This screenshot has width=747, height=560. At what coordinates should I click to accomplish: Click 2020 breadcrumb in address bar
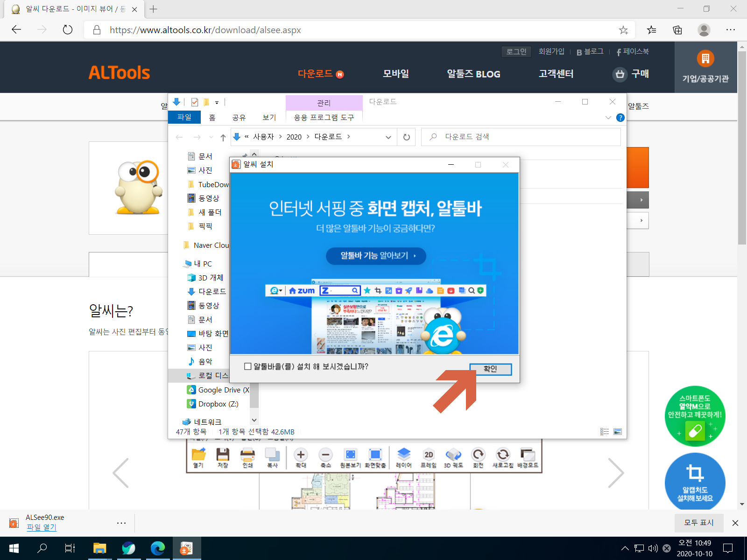[x=294, y=137]
